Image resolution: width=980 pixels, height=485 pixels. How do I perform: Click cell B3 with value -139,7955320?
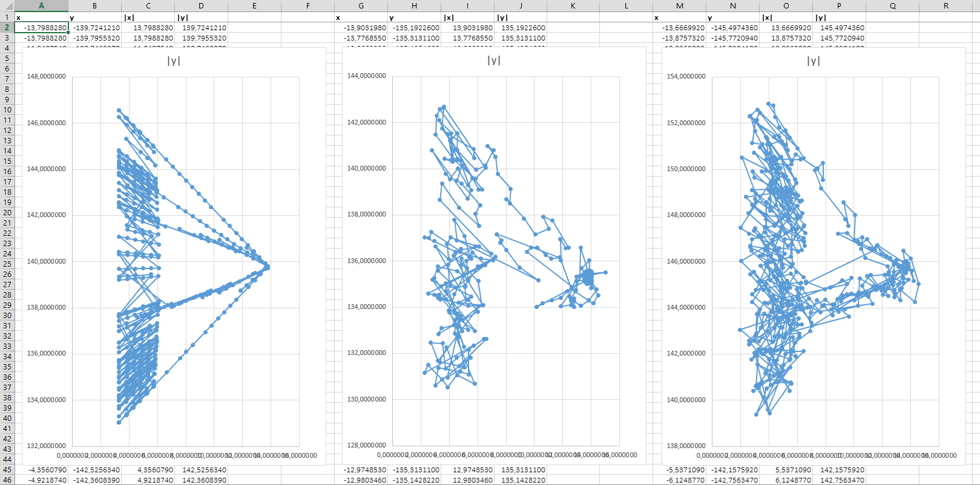click(94, 37)
